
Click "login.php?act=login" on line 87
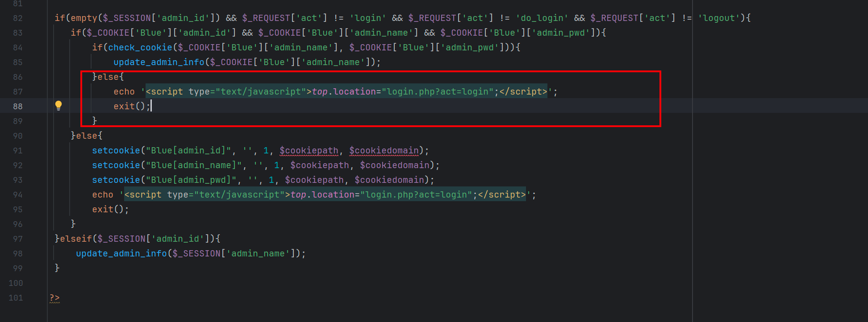coord(438,92)
